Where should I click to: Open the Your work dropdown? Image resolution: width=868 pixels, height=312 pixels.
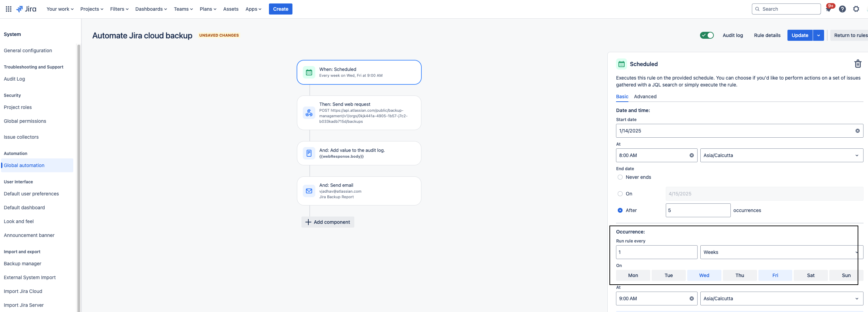tap(60, 9)
